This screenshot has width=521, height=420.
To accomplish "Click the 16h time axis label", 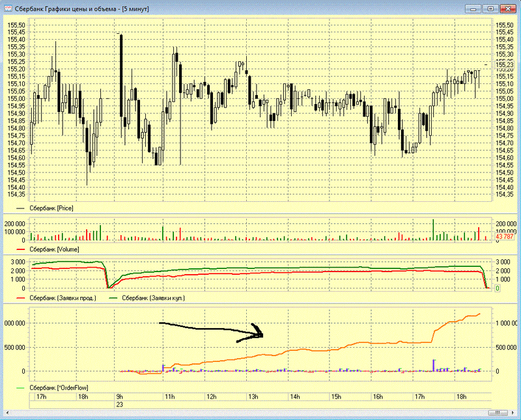I will [x=378, y=397].
